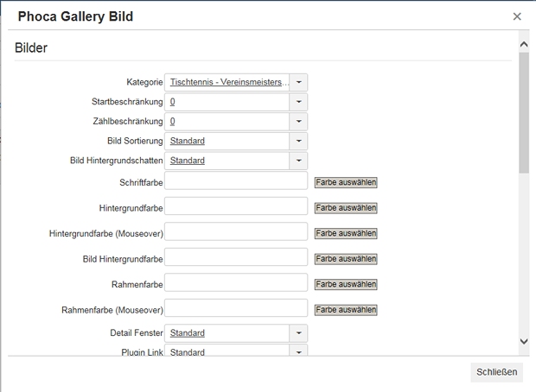
Task: Expand the Zählbeschränkung dropdown
Action: click(298, 122)
